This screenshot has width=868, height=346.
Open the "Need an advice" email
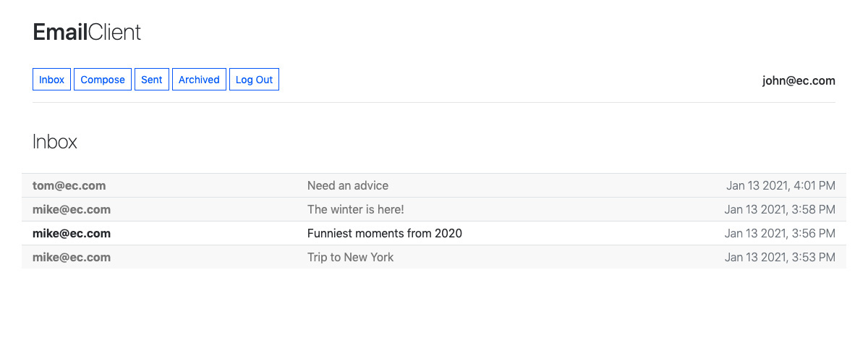[x=348, y=185]
